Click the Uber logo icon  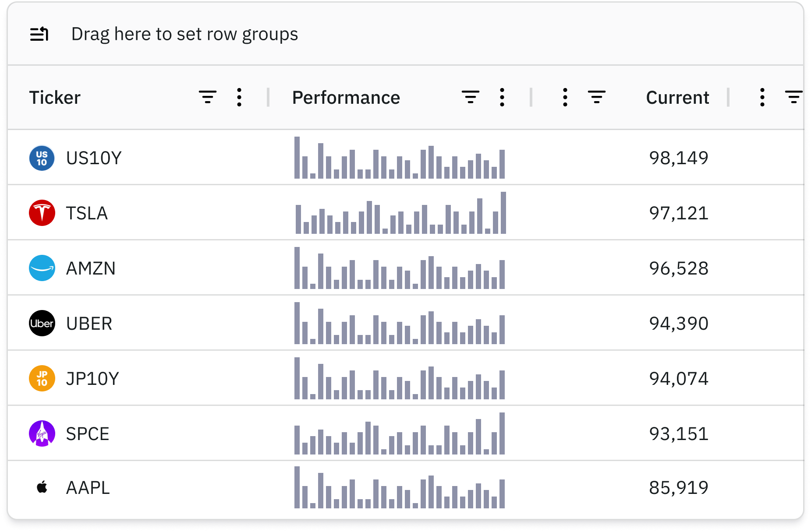click(x=42, y=323)
